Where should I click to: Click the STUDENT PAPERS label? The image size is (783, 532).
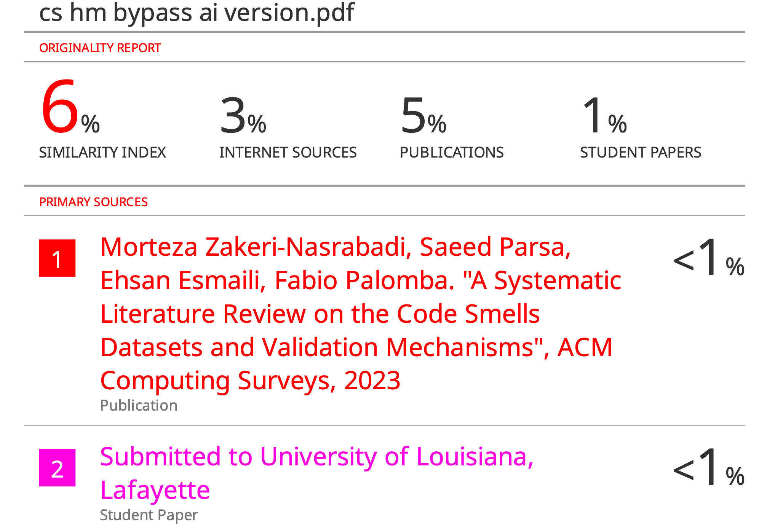coord(641,153)
